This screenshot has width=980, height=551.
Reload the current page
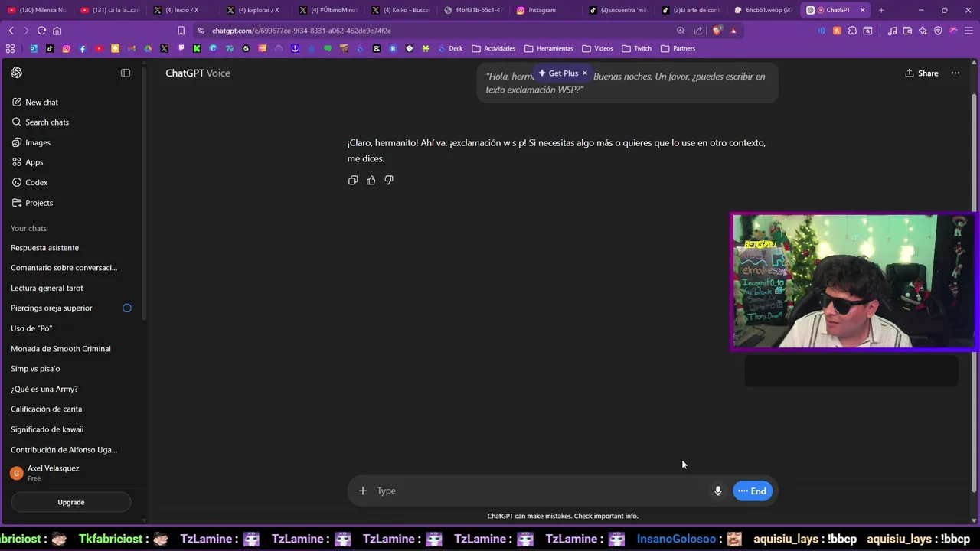[x=41, y=31]
